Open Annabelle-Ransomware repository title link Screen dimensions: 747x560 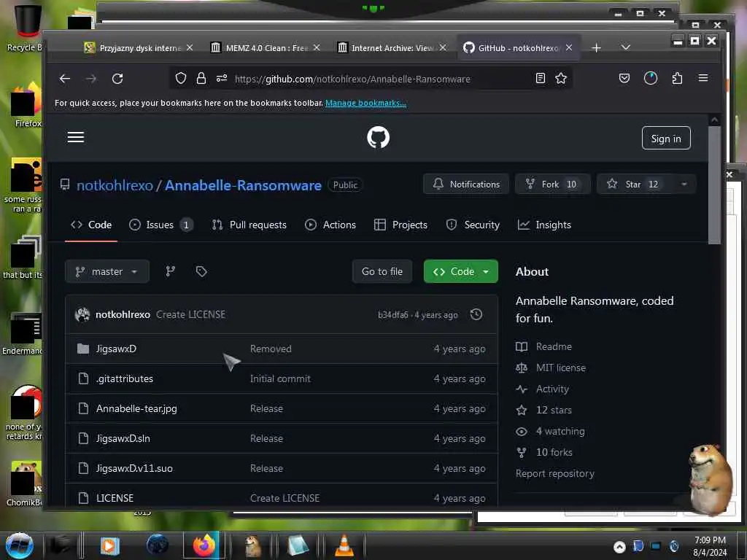pyautogui.click(x=243, y=185)
